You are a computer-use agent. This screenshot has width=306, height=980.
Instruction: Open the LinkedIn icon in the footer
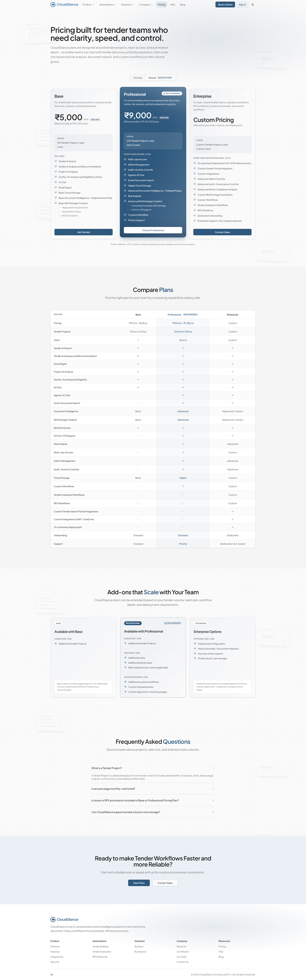(52, 974)
